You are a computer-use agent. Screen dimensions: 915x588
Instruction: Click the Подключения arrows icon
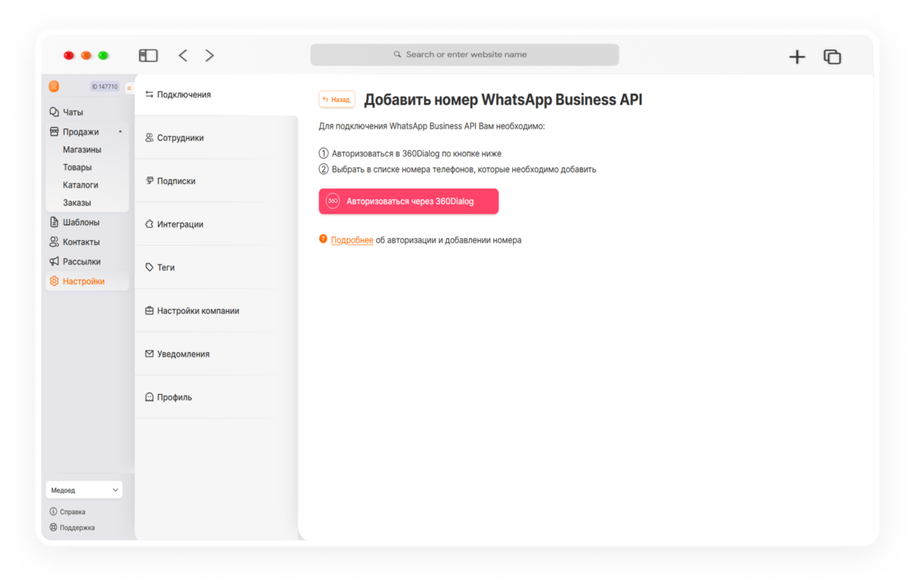[149, 95]
